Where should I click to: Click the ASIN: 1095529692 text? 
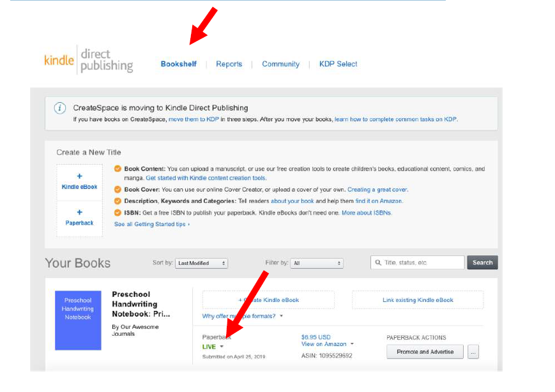pyautogui.click(x=327, y=356)
